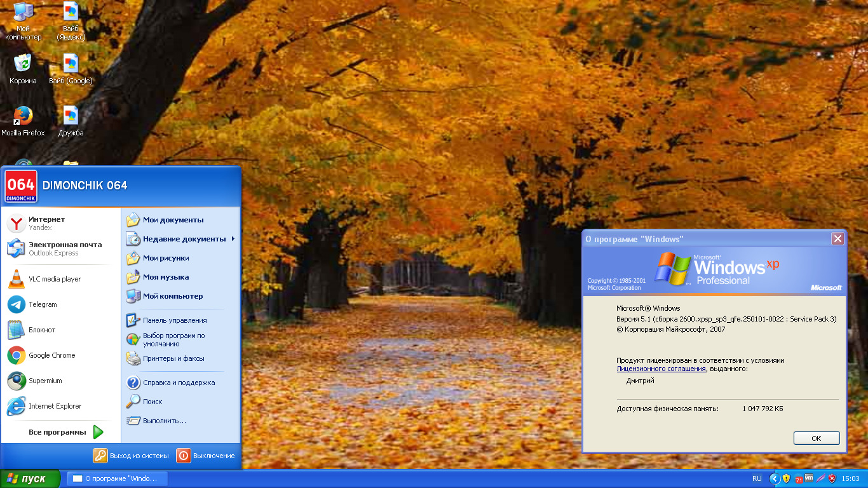The width and height of the screenshot is (868, 488).
Task: Open the Лицензионного соглашения link
Action: pyautogui.click(x=661, y=369)
